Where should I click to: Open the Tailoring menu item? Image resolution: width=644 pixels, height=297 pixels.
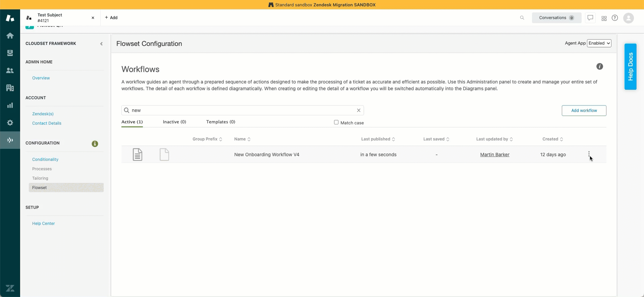(40, 178)
